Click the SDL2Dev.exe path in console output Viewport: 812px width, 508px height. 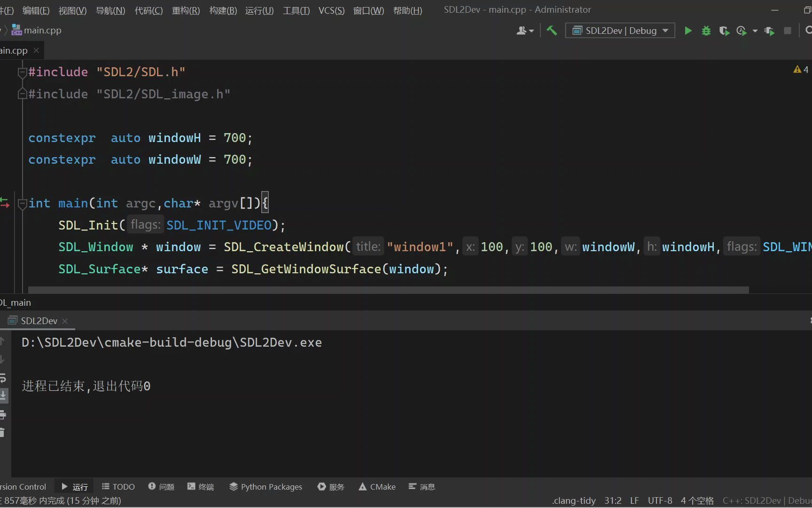[172, 343]
